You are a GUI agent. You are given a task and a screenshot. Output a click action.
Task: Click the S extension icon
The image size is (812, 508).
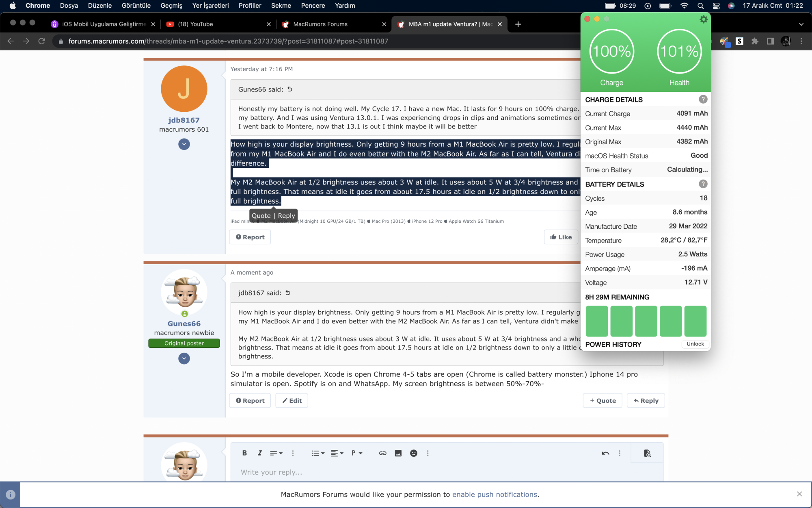[x=739, y=41]
